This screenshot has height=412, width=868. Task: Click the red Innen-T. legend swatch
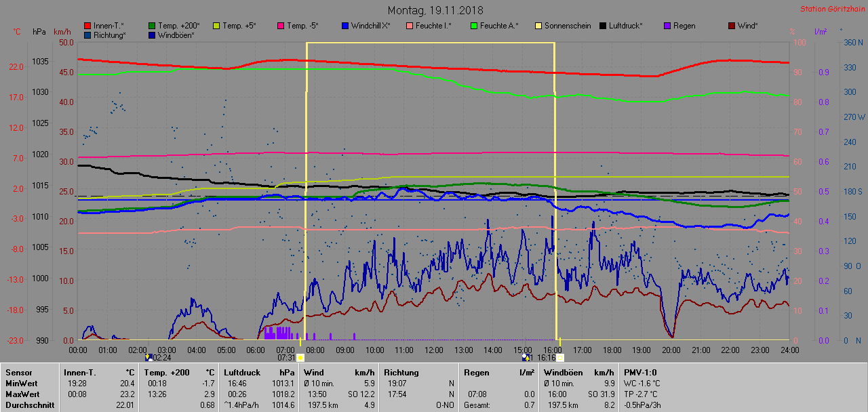87,26
